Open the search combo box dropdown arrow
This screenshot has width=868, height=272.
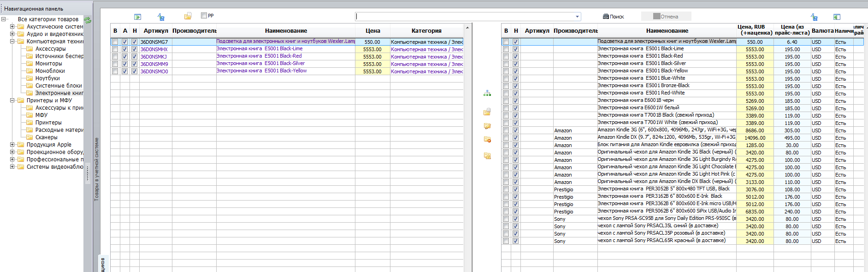tap(577, 17)
